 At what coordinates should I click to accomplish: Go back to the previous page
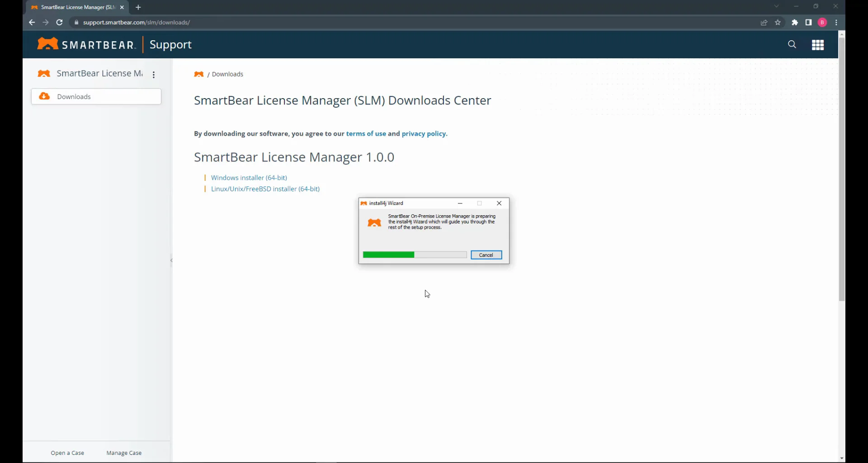point(32,22)
